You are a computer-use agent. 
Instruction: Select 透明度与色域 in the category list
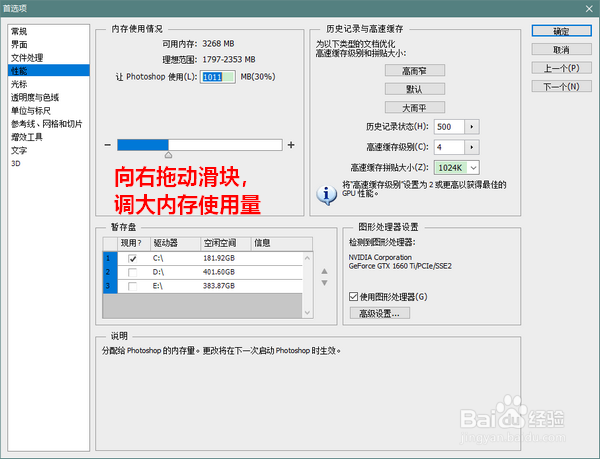49,98
